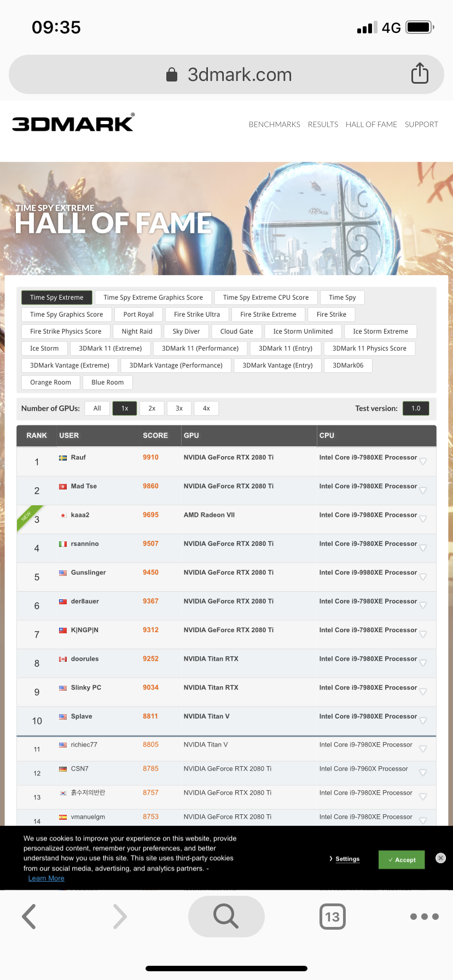Expand Slinky PC result details arrow
The height and width of the screenshot is (980, 453).
[423, 692]
